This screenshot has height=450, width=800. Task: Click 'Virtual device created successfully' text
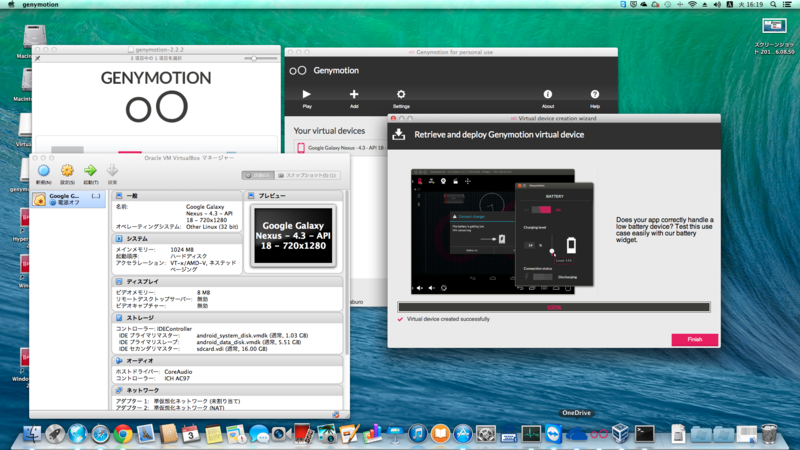(448, 319)
